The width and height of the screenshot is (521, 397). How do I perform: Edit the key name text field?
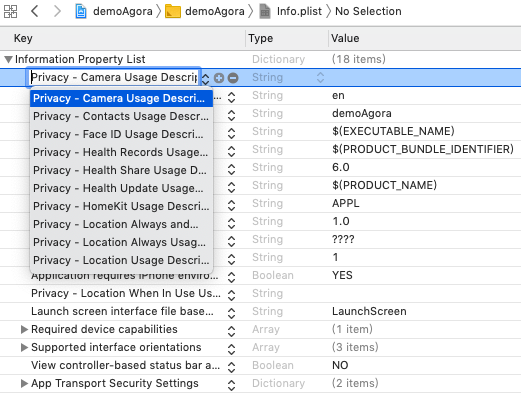(114, 77)
